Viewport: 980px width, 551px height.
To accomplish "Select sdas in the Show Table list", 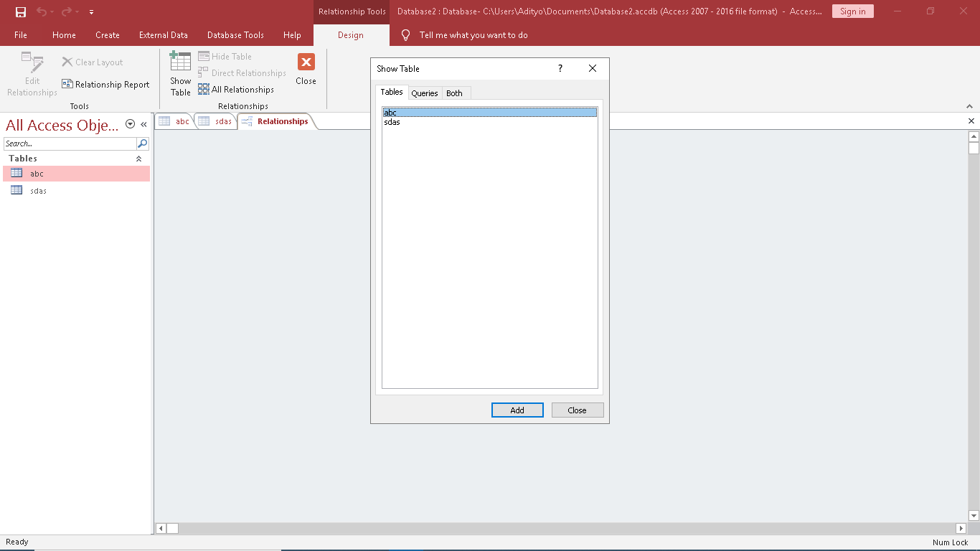I will (392, 122).
